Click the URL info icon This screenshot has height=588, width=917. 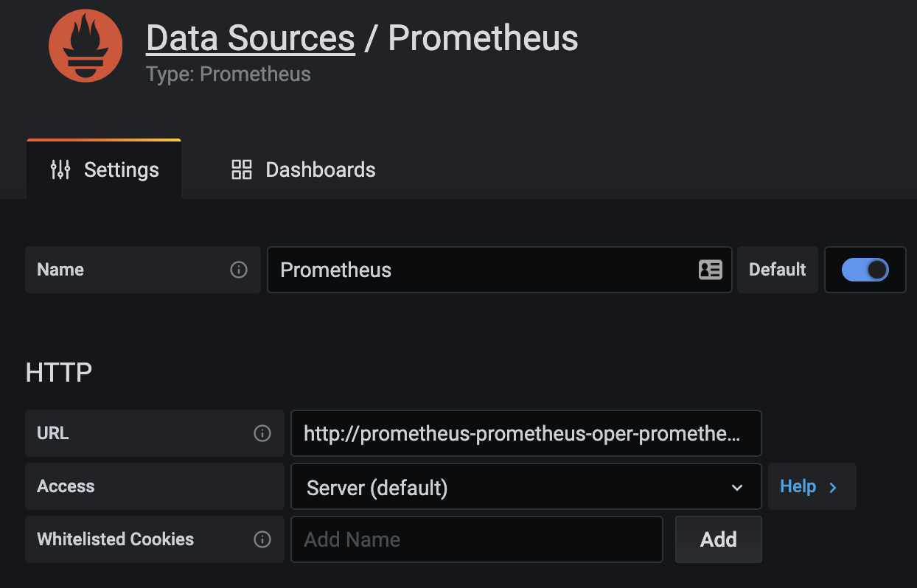click(262, 433)
